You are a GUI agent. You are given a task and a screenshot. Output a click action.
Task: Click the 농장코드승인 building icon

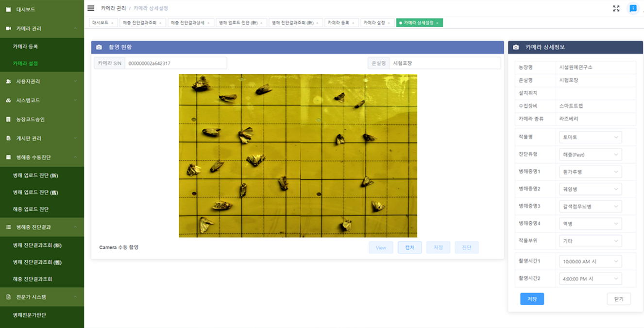click(8, 120)
